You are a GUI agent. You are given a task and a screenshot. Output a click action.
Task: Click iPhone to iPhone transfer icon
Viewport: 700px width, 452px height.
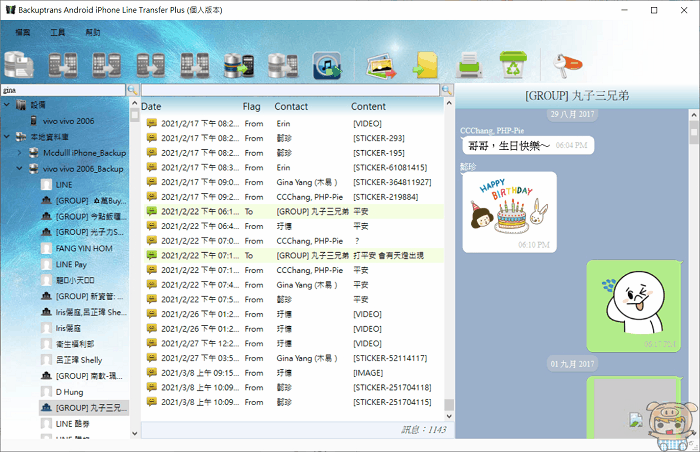click(195, 65)
